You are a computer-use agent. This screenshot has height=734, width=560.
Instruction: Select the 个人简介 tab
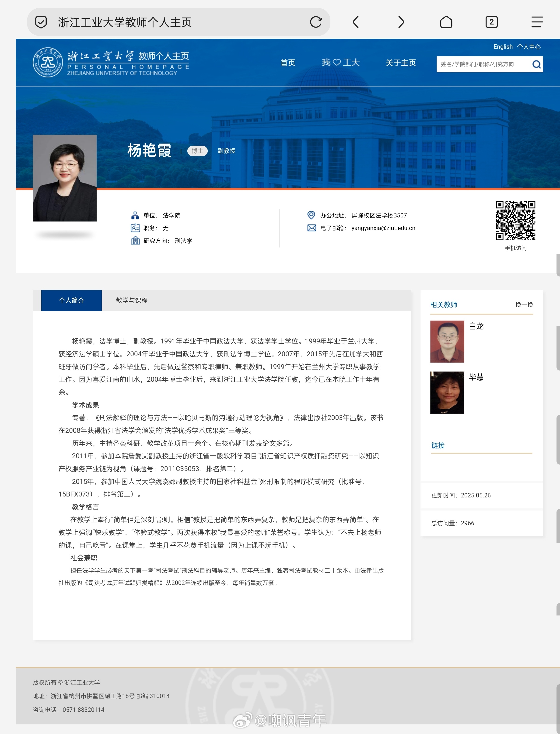pos(71,300)
